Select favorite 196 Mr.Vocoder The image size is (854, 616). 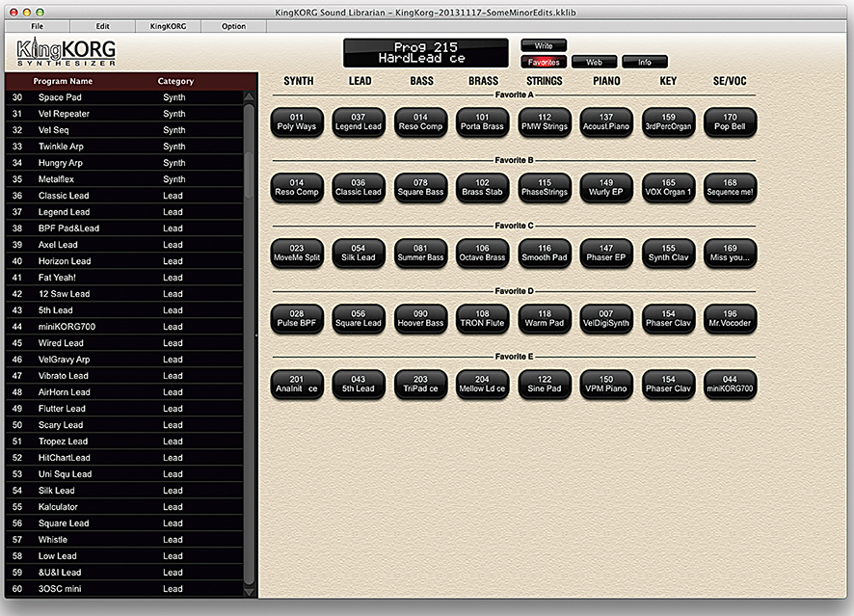click(x=730, y=319)
